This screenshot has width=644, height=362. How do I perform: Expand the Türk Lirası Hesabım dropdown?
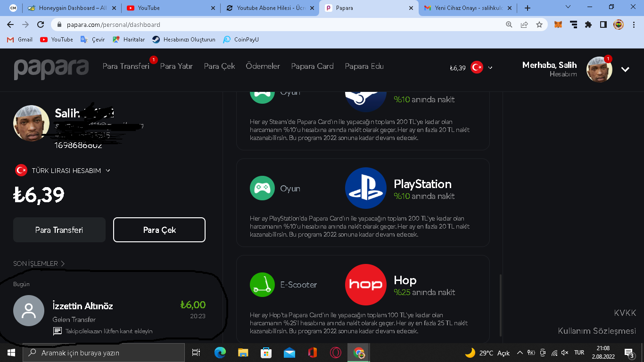point(108,171)
